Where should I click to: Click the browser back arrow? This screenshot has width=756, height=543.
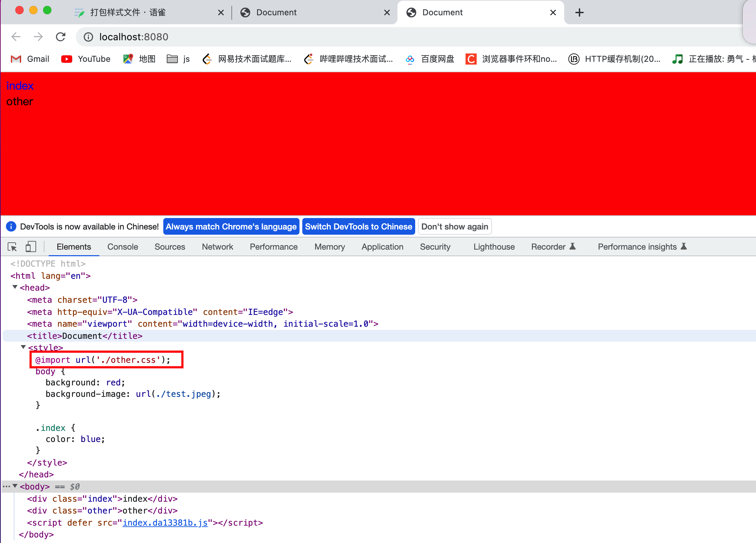[16, 37]
